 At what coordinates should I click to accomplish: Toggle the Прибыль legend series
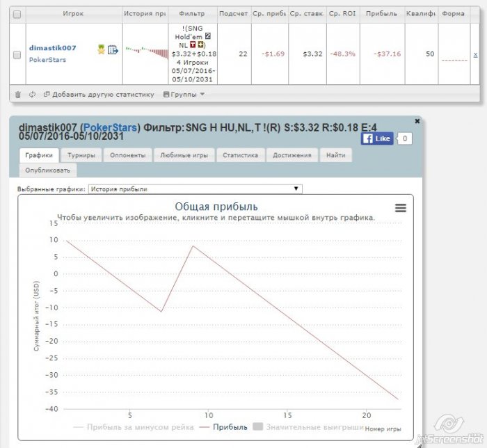[x=223, y=427]
